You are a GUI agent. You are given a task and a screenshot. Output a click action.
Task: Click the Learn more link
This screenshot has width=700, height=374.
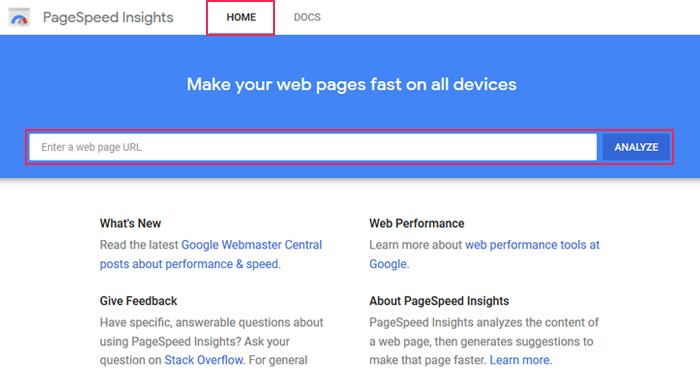coord(520,360)
